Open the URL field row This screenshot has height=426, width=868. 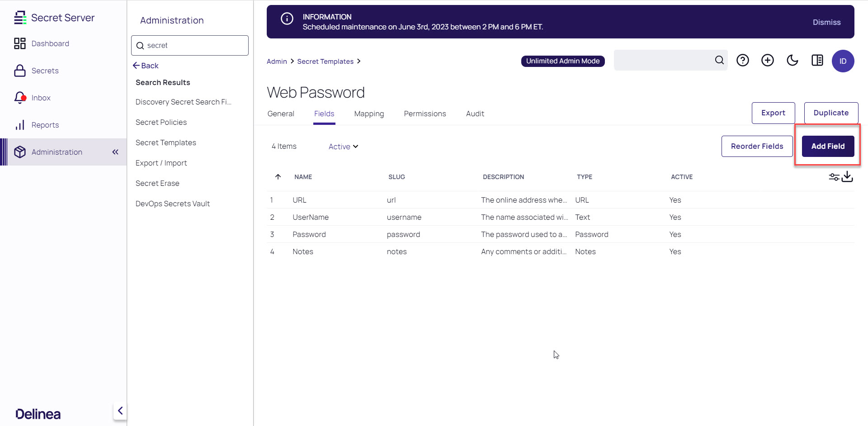561,200
